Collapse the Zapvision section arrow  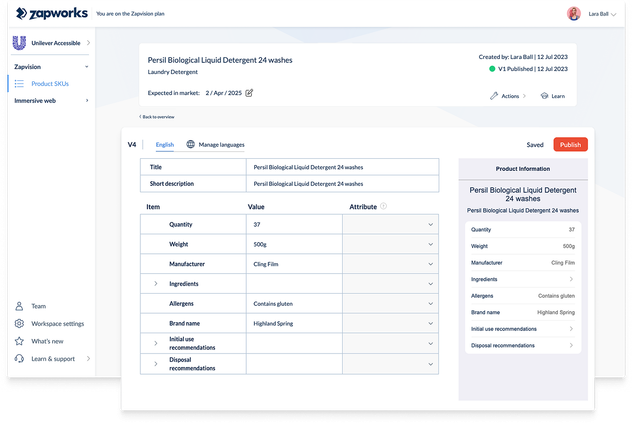click(87, 67)
